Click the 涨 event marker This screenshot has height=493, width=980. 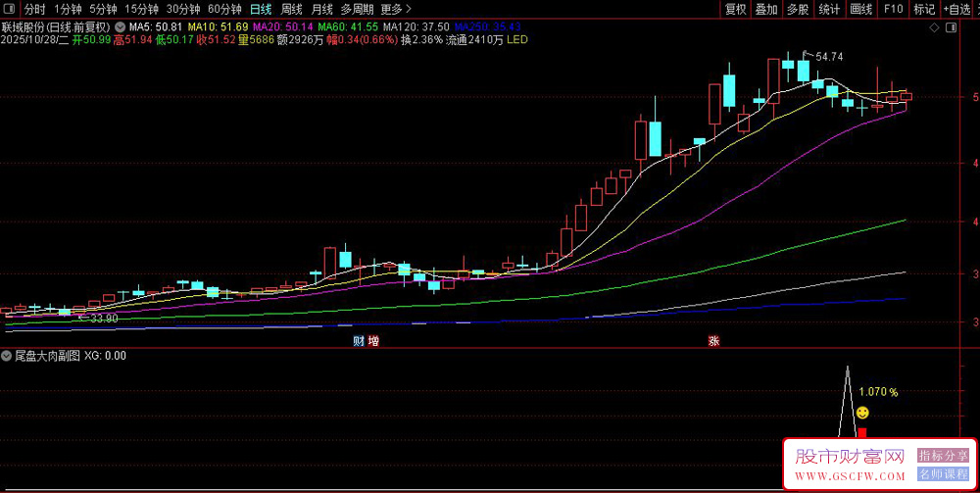coord(713,341)
